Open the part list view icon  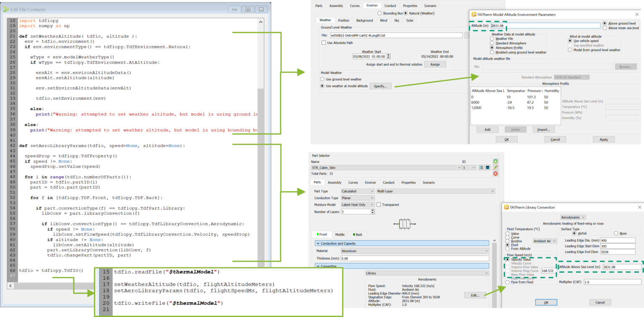click(x=481, y=168)
